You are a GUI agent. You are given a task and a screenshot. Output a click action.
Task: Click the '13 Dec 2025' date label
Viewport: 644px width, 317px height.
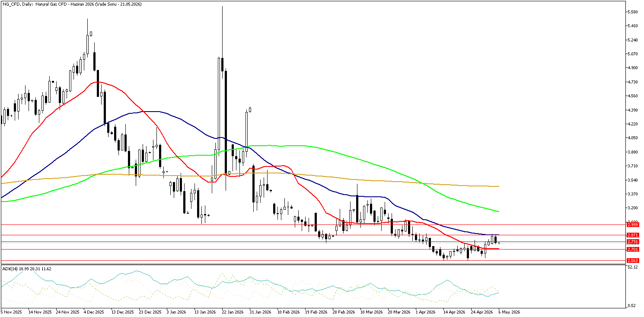(123, 312)
